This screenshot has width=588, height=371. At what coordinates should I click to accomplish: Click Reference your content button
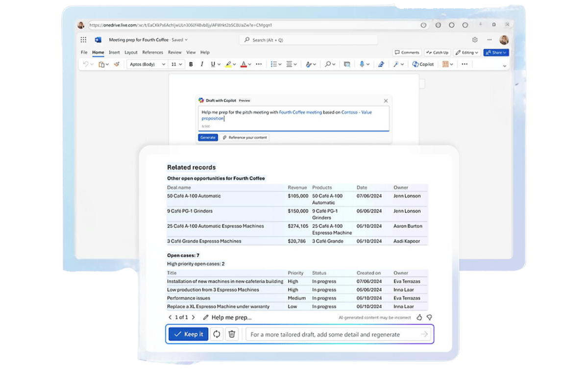pos(245,138)
